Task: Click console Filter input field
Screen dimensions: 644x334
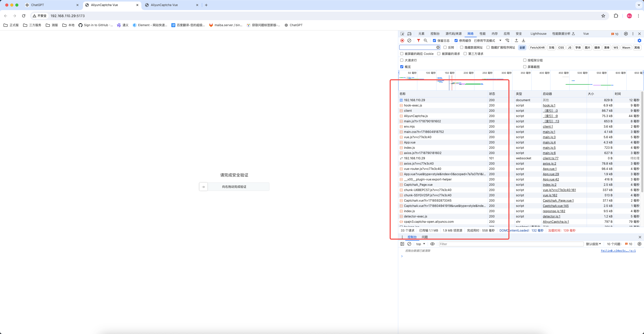Action: point(511,244)
